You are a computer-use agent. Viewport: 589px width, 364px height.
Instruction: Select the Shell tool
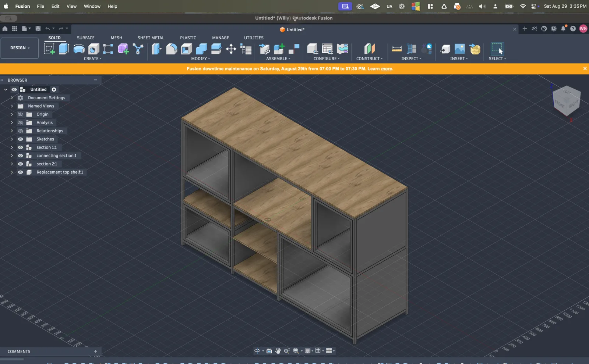coord(186,49)
